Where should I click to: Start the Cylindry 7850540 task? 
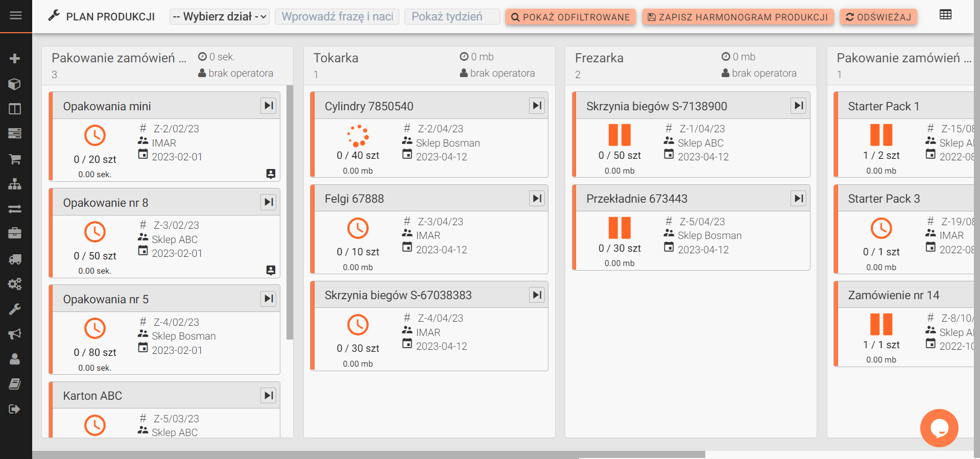(x=537, y=106)
